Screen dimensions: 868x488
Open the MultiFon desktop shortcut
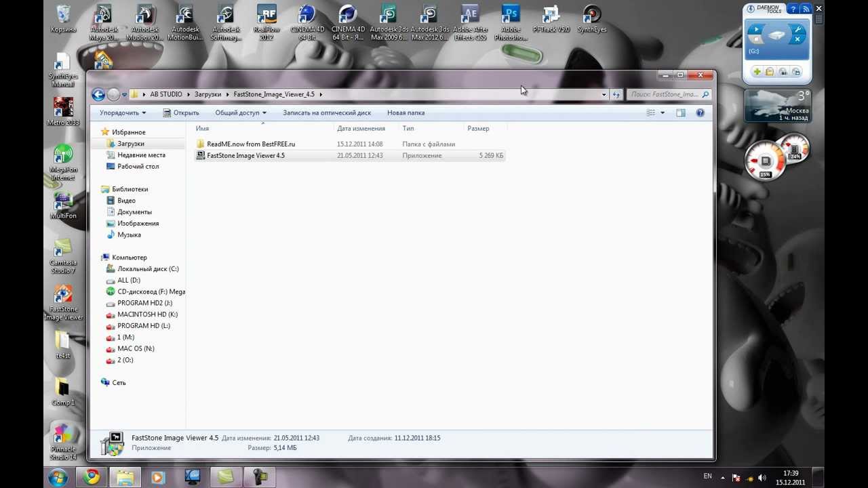(x=63, y=205)
